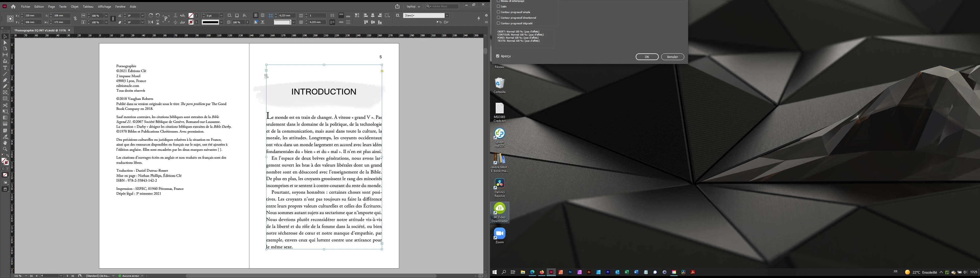The width and height of the screenshot is (980, 278).
Task: Click the OK button in effects dialog
Action: click(647, 57)
